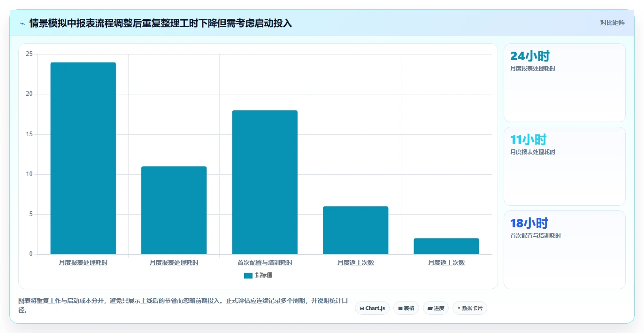Toggle the 指标值 legend color box
Viewport: 644px width, 333px height.
pos(248,276)
